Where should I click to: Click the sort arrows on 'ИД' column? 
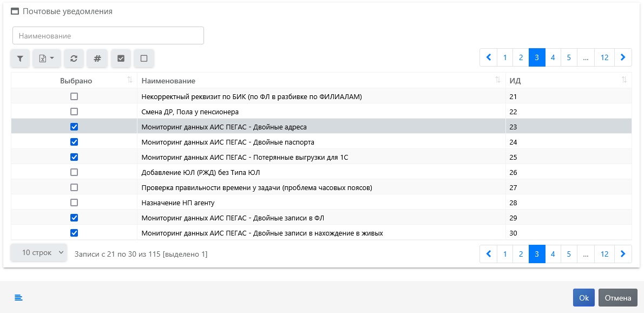point(625,80)
